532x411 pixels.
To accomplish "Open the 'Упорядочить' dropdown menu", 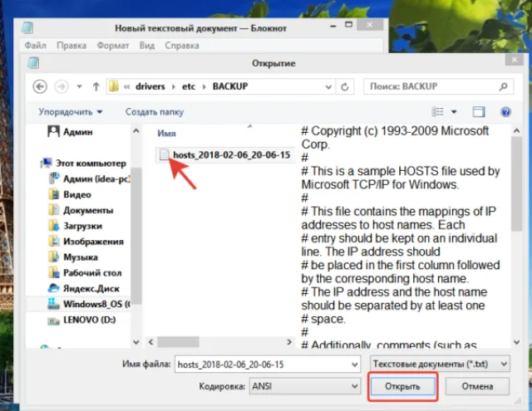I will 70,112.
